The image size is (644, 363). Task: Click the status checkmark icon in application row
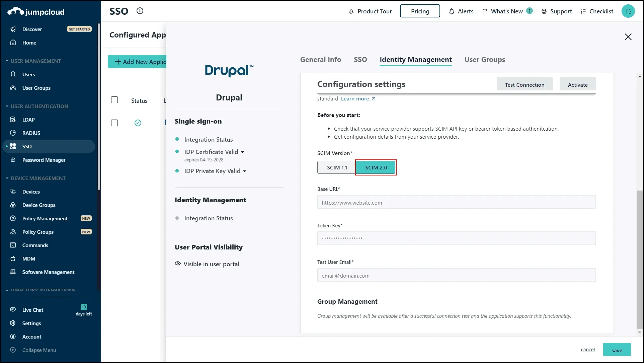pos(138,123)
